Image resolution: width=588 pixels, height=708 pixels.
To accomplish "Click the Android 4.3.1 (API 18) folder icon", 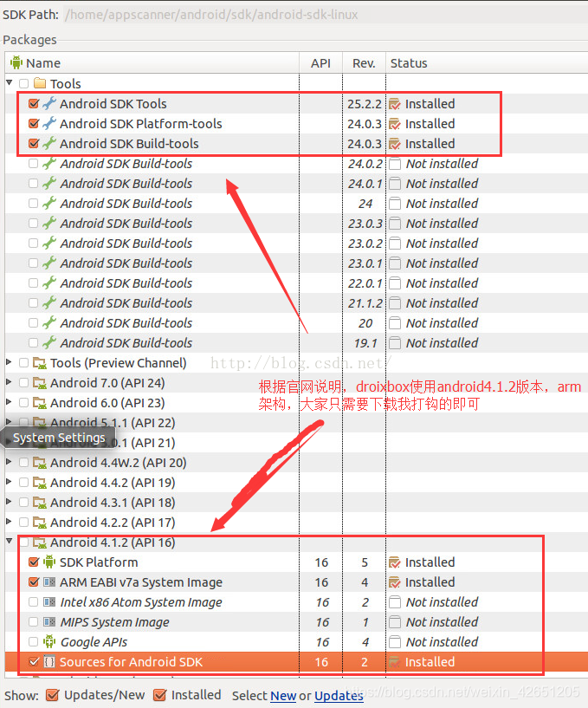I will click(x=40, y=503).
